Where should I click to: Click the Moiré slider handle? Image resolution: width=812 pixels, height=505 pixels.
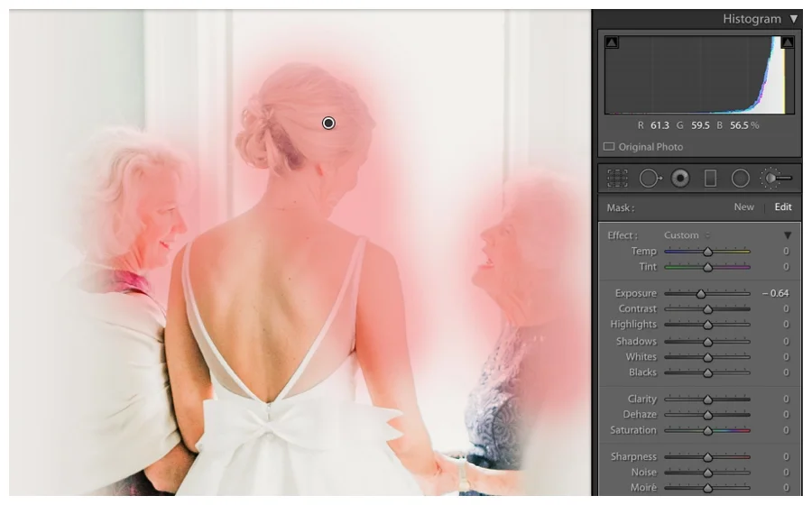point(707,488)
